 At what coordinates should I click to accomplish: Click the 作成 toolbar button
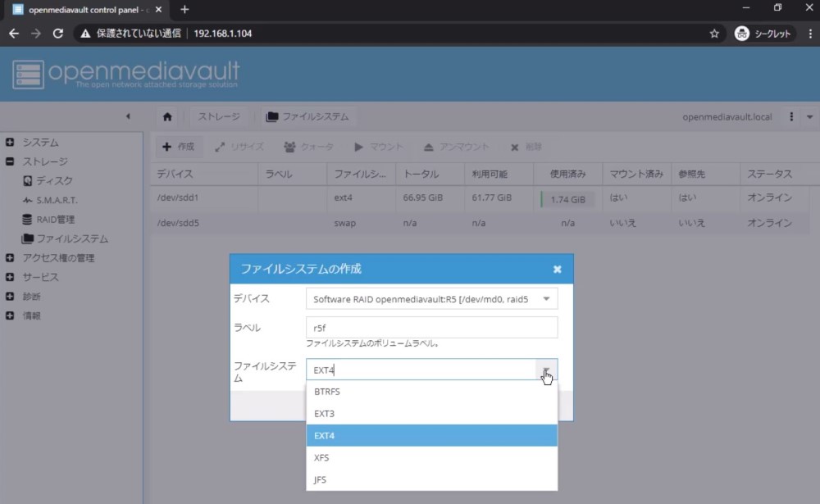tap(178, 147)
